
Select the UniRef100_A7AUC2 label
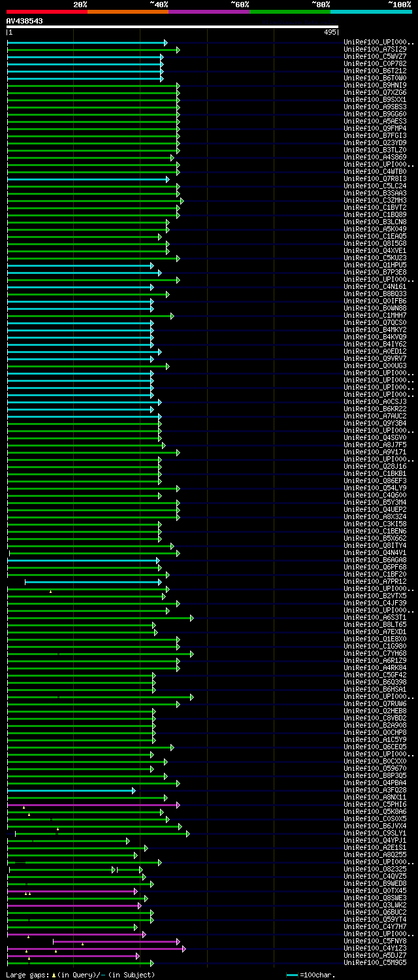[x=375, y=416]
